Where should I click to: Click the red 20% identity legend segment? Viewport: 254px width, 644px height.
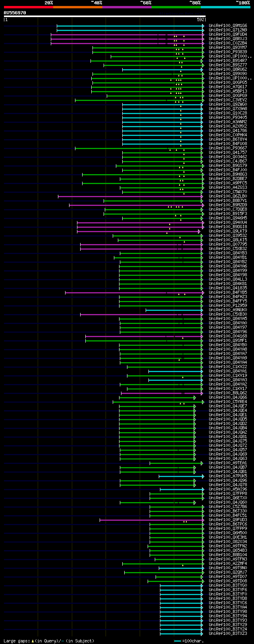(28, 7)
